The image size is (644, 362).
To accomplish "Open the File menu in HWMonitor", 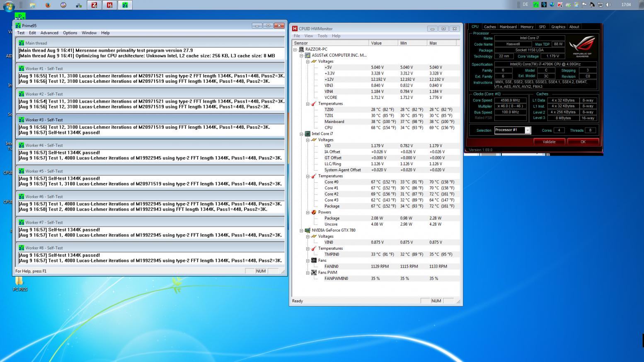I will point(297,36).
